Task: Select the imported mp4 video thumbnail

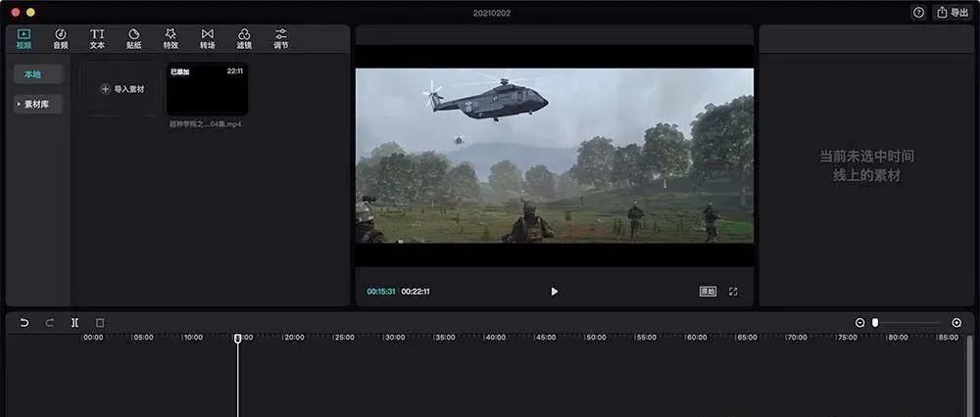Action: click(x=207, y=89)
